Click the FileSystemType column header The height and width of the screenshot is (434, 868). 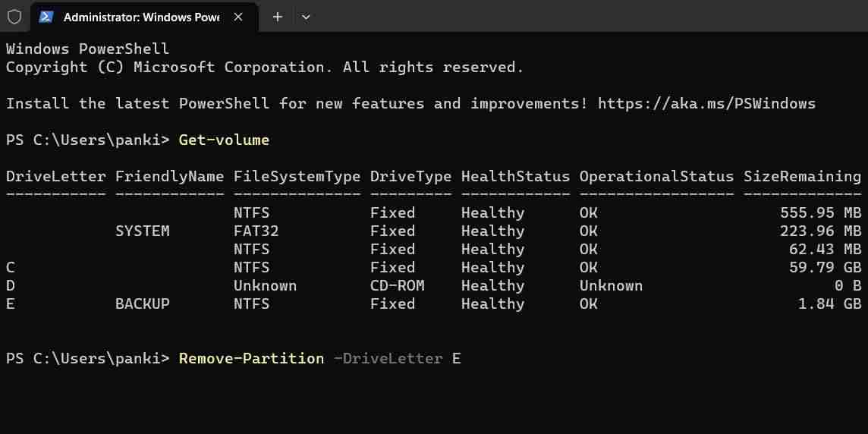[x=297, y=176]
